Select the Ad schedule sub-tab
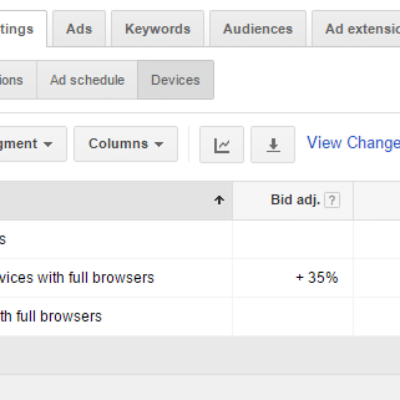Screen dimensions: 400x400 (x=87, y=80)
